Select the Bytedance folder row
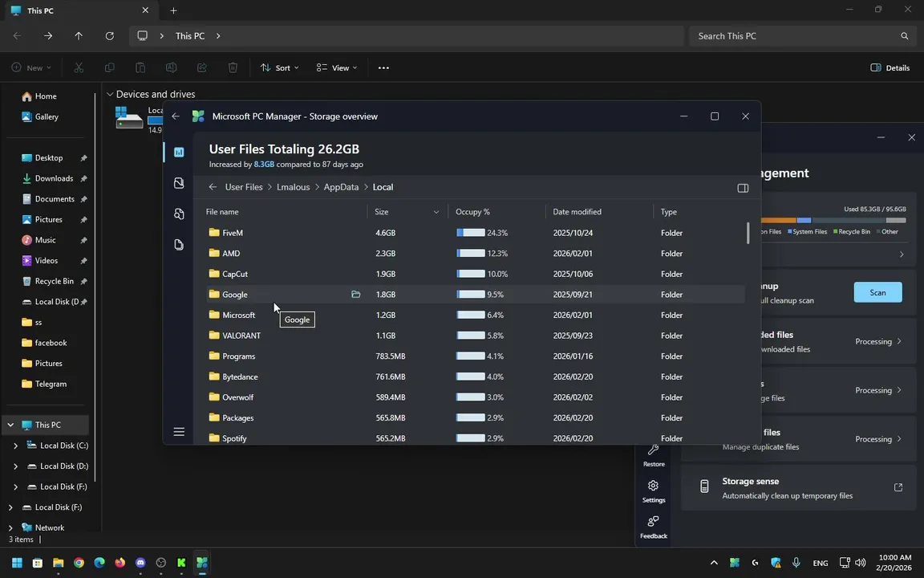This screenshot has width=924, height=578. click(x=475, y=377)
